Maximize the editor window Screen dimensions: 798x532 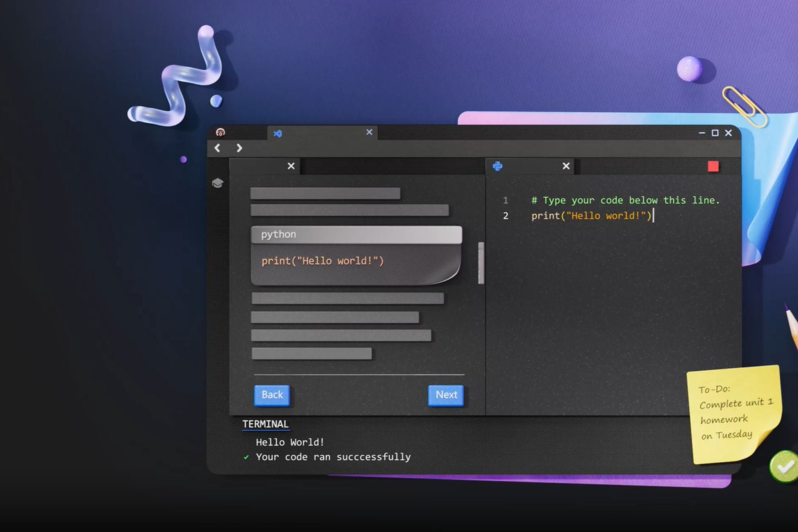[715, 133]
